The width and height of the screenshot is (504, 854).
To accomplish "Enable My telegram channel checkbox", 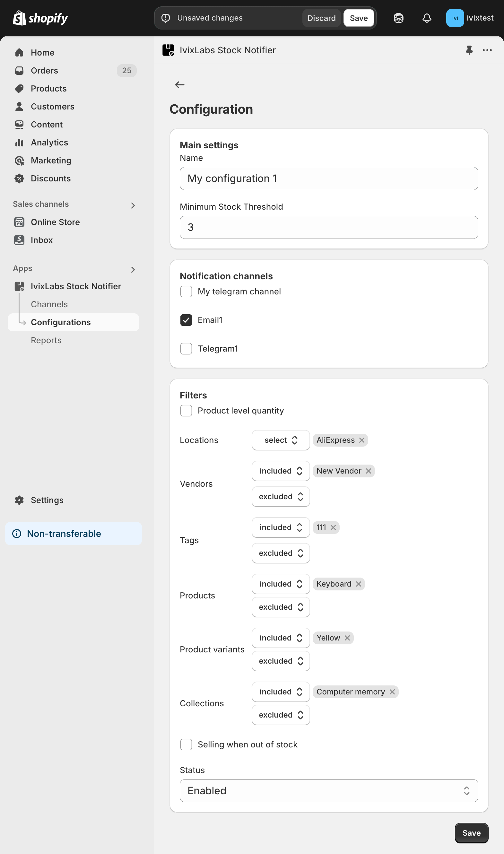I will click(186, 292).
